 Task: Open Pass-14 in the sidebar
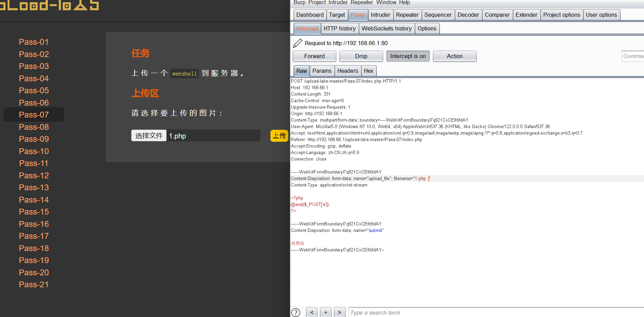point(34,200)
